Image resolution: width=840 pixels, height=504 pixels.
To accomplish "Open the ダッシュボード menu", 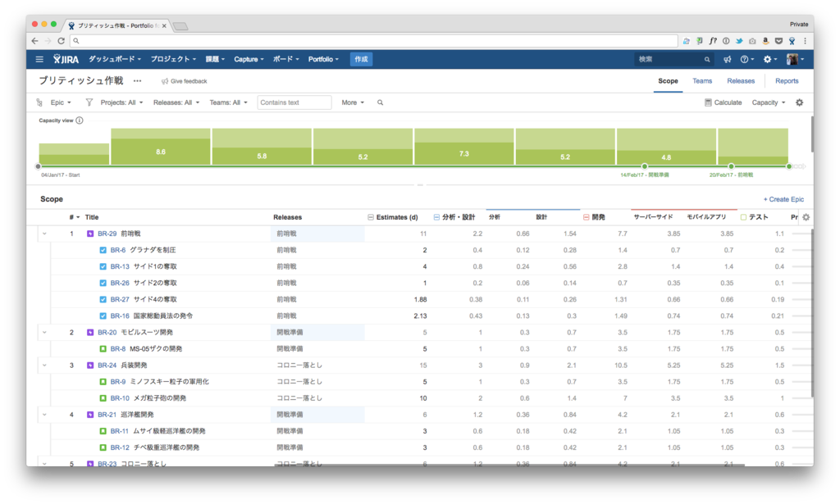I will tap(115, 59).
